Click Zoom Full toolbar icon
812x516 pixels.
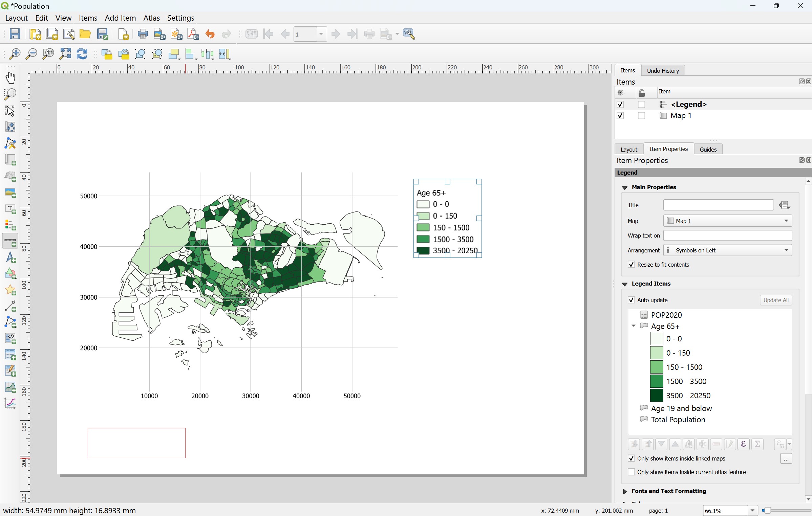coord(65,54)
